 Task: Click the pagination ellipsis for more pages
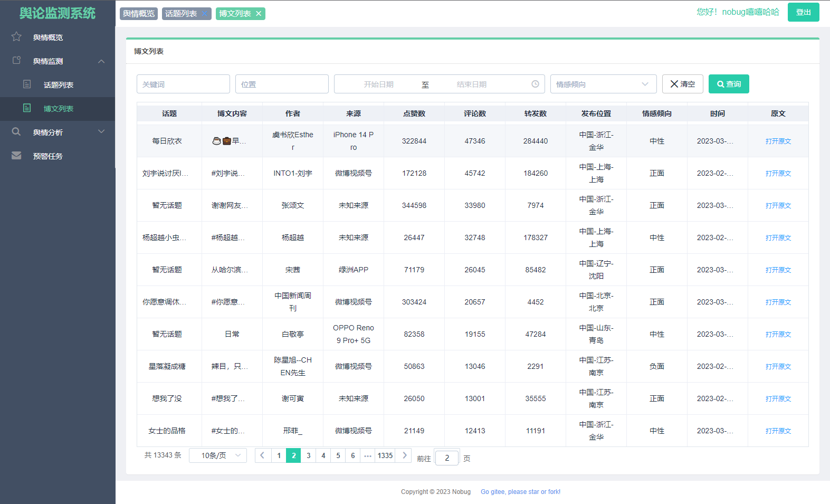(x=368, y=455)
